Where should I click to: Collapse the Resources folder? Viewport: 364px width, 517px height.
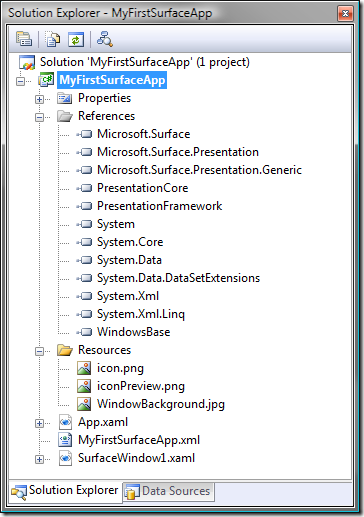point(39,351)
